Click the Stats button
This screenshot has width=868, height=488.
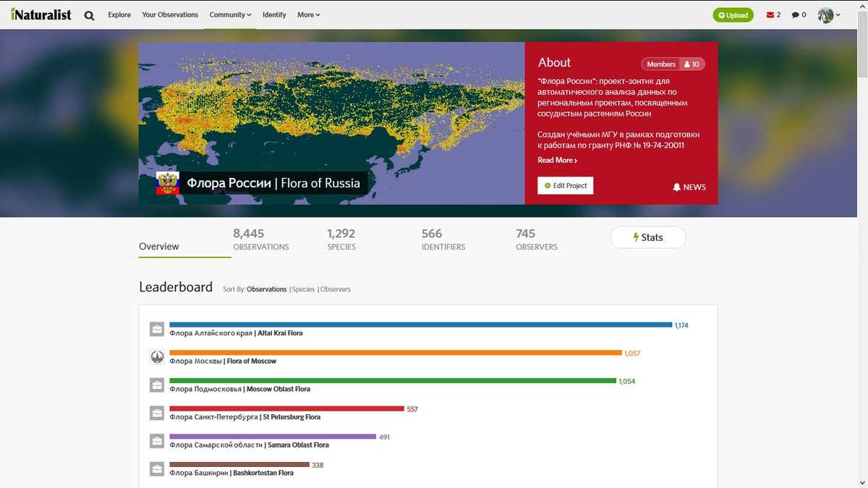647,237
